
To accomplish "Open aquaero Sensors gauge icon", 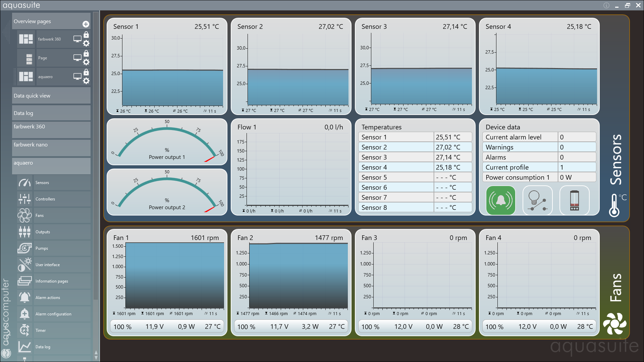I will point(25,183).
